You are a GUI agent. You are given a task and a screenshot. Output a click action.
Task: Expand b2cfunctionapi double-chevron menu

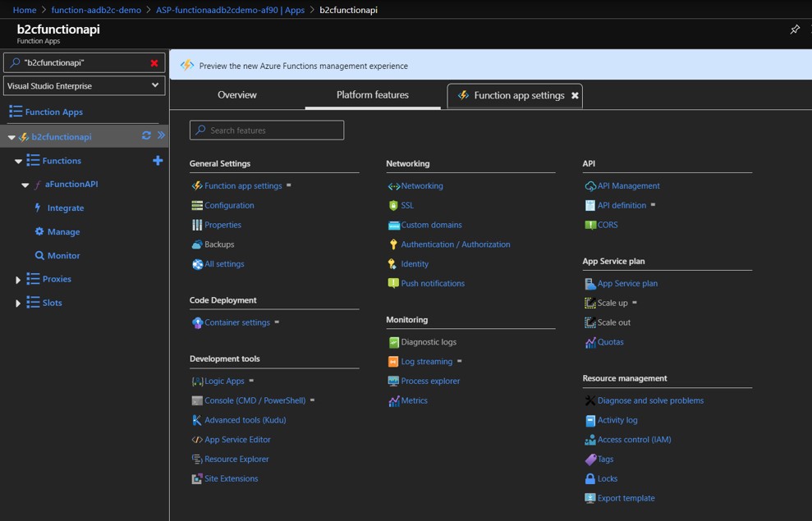[161, 135]
